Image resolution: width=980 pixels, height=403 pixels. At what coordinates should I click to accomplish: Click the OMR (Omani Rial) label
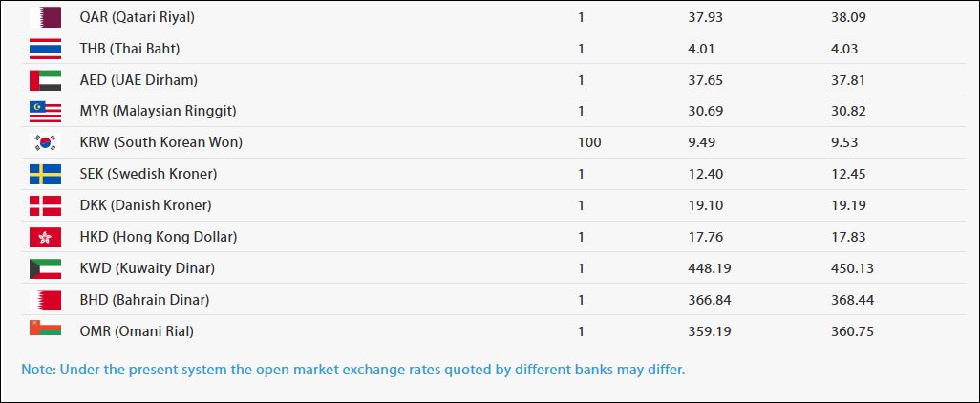pos(137,331)
